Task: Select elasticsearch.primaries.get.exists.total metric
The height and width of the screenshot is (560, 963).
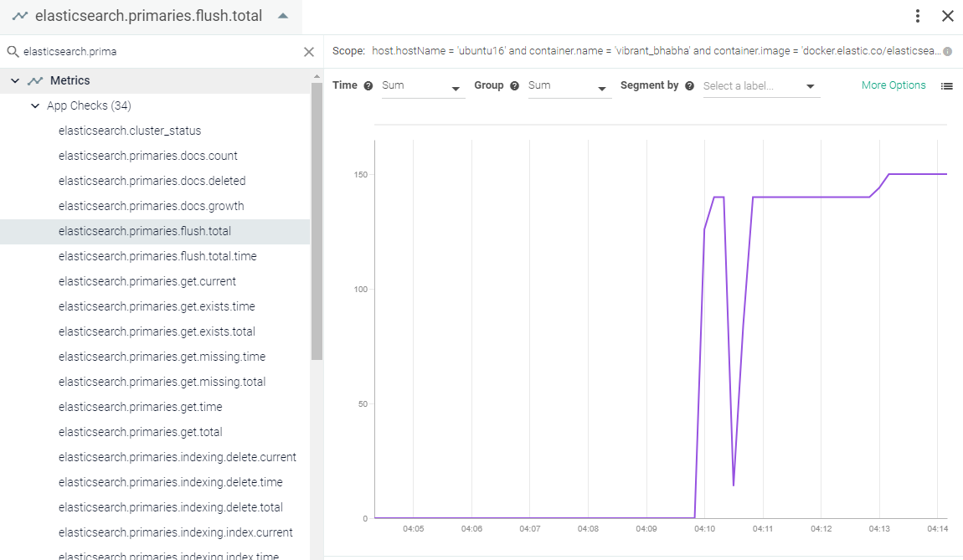Action: tap(157, 332)
